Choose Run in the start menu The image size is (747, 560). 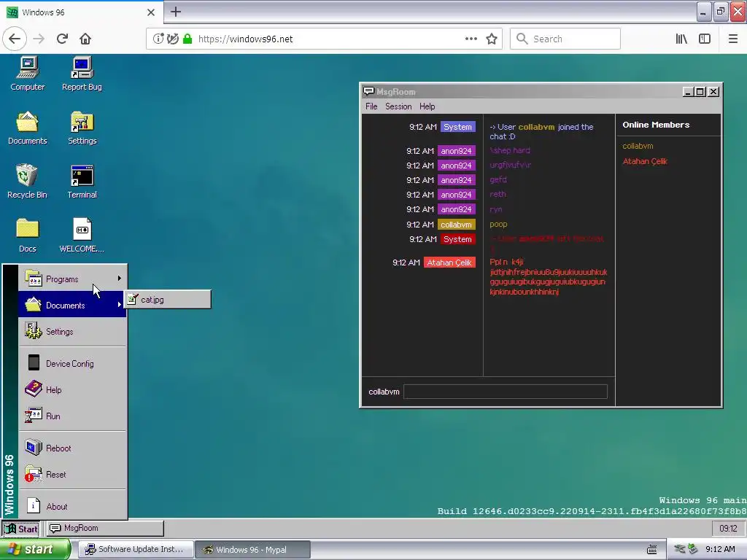point(72,416)
